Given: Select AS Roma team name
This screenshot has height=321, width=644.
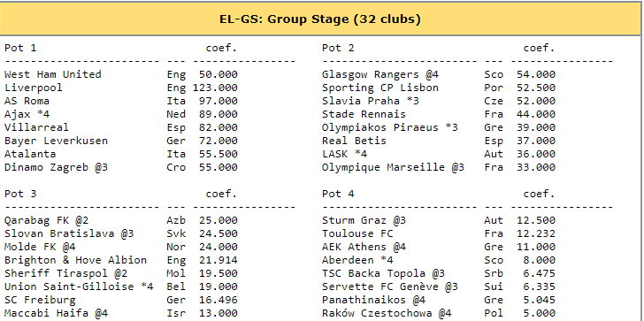Looking at the screenshot, I should (27, 101).
